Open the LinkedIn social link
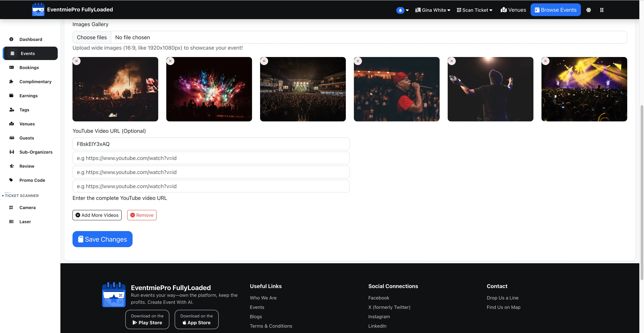 (377, 326)
